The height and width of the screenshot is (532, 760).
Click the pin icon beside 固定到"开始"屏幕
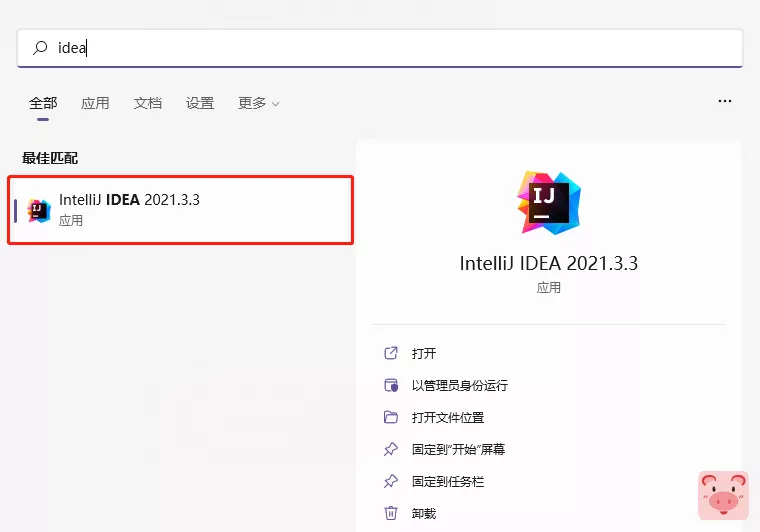click(x=391, y=449)
